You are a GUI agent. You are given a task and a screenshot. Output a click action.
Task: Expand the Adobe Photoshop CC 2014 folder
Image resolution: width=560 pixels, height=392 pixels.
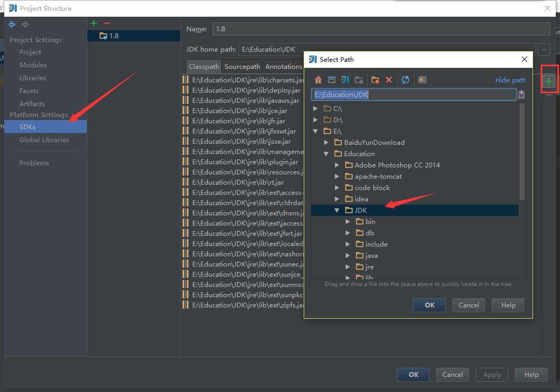[x=337, y=165]
